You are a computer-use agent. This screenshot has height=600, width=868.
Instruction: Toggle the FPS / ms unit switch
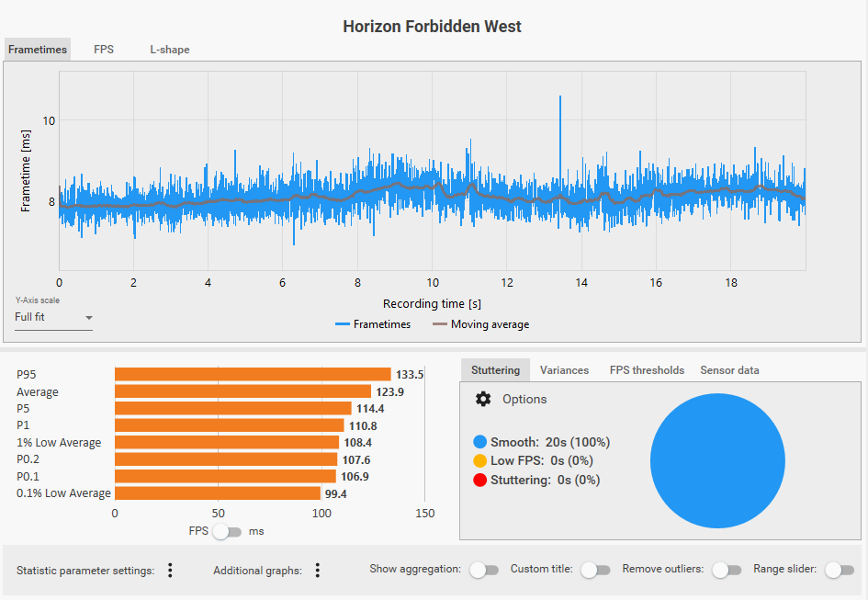[227, 531]
